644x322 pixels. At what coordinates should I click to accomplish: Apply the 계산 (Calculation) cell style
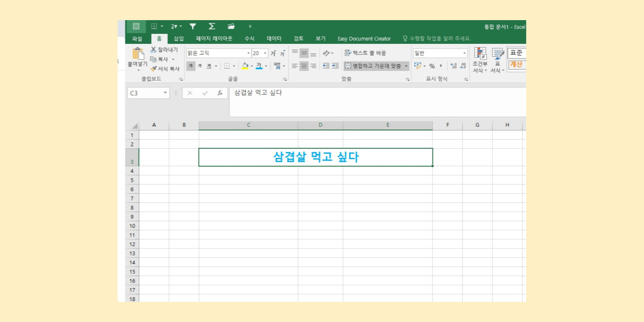(517, 64)
